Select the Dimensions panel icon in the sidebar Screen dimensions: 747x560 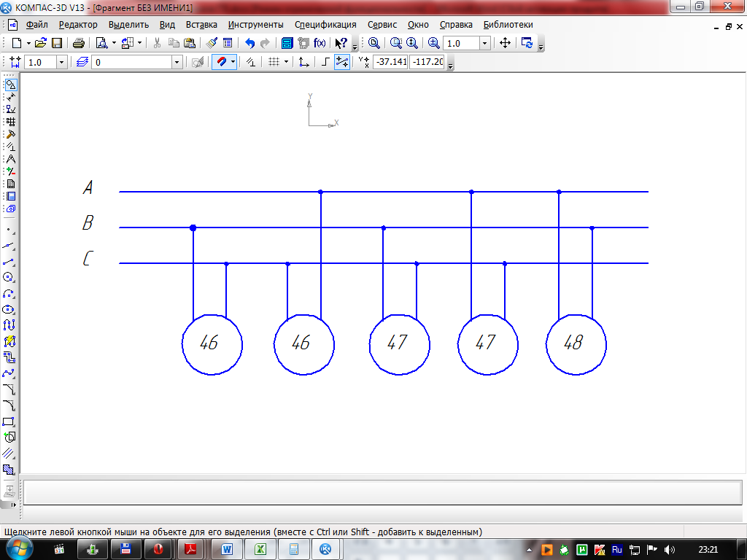(x=11, y=97)
